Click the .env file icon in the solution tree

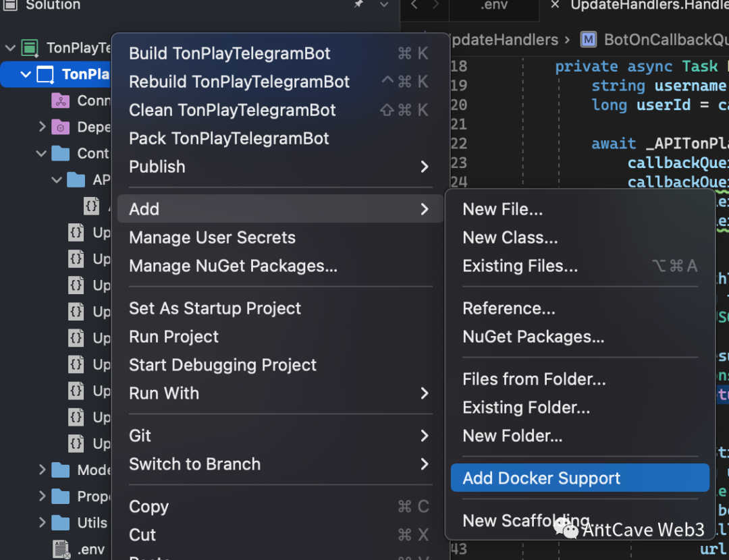click(61, 549)
